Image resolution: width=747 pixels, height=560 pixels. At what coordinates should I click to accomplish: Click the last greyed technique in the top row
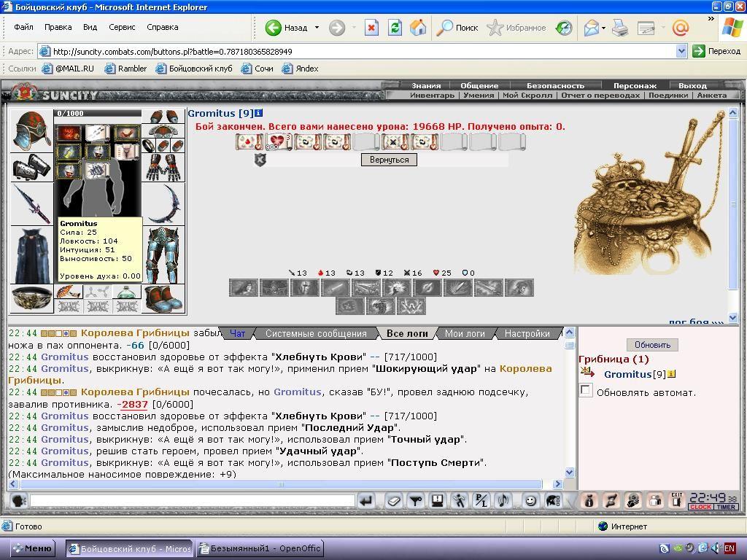519,287
